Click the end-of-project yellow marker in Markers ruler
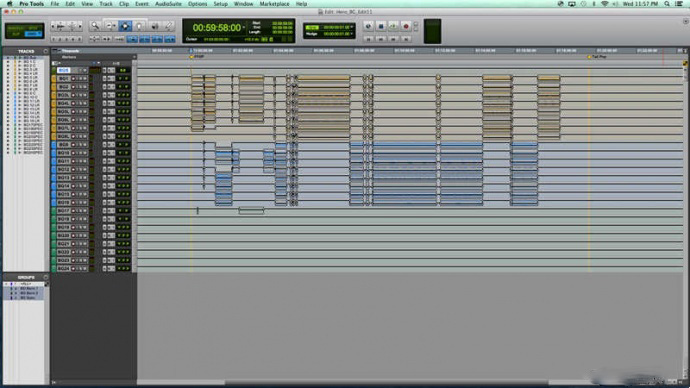Screen dimensions: 690x388 coord(589,57)
